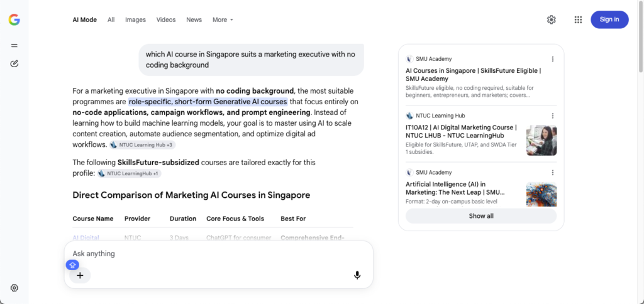This screenshot has width=644, height=304.
Task: Open options for SMU Academy marketing card
Action: tap(553, 173)
